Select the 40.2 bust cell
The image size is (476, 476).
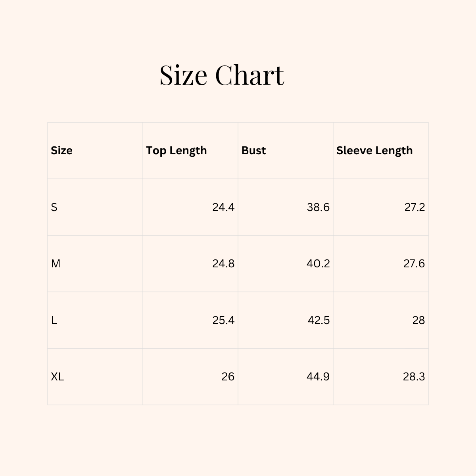[318, 263]
